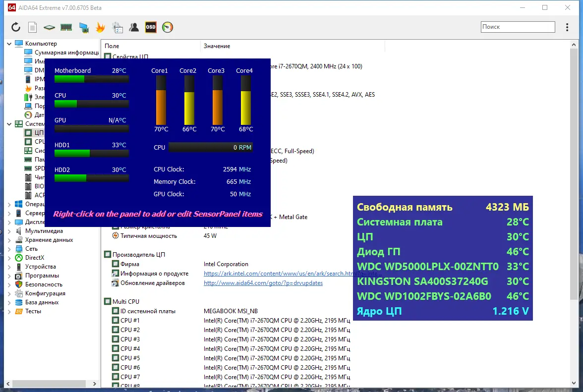
Task: Open the settings checklist toolbar icon
Action: pos(117,27)
